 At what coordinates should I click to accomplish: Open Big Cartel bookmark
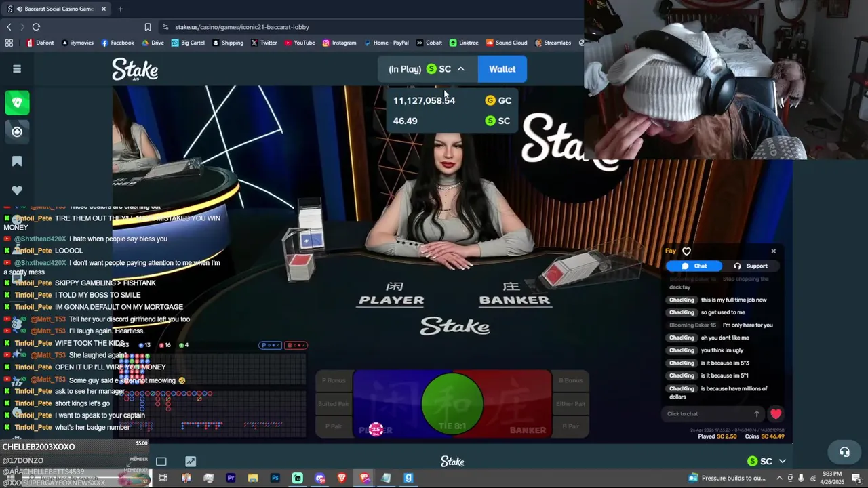click(188, 43)
